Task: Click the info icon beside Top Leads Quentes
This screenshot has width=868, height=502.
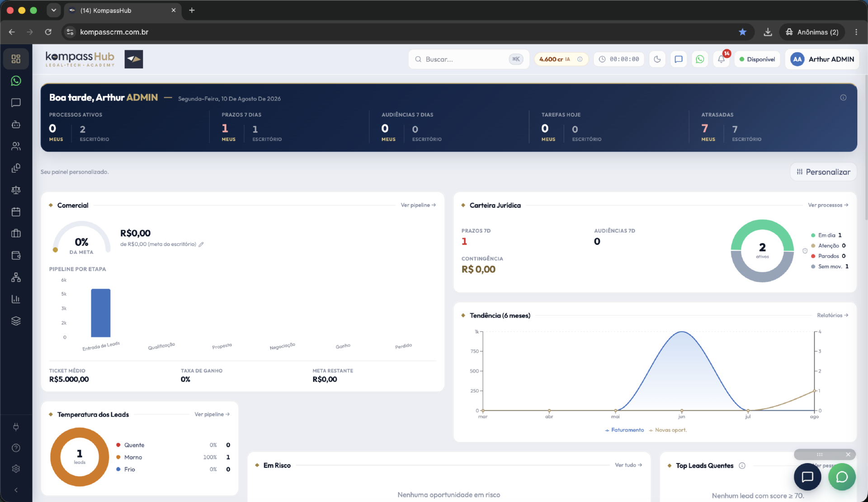Action: 742,466
